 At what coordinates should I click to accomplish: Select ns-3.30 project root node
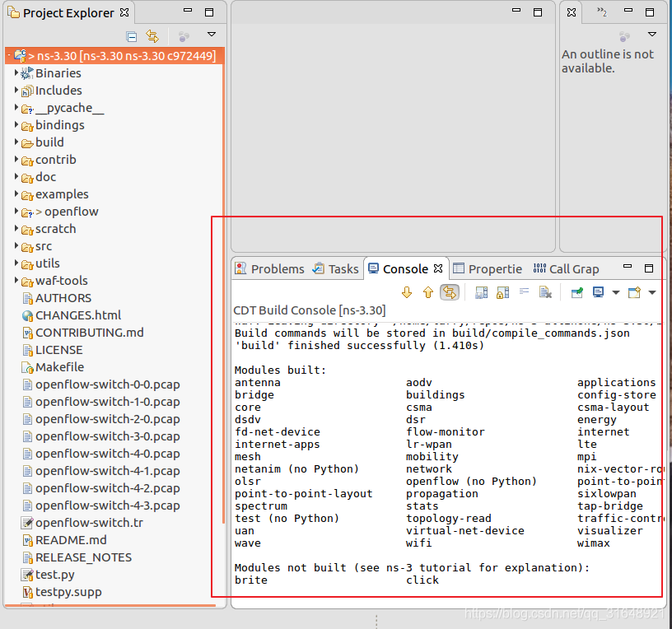tap(114, 56)
